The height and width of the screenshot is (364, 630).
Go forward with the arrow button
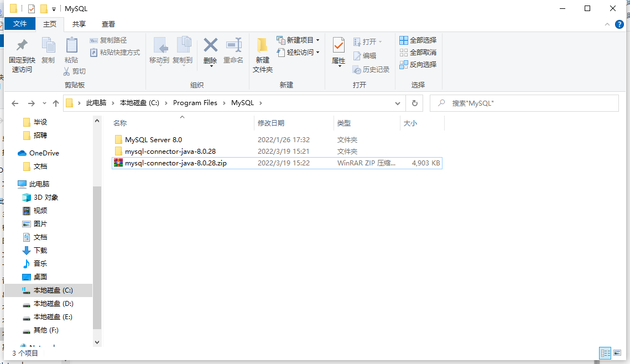coord(31,103)
